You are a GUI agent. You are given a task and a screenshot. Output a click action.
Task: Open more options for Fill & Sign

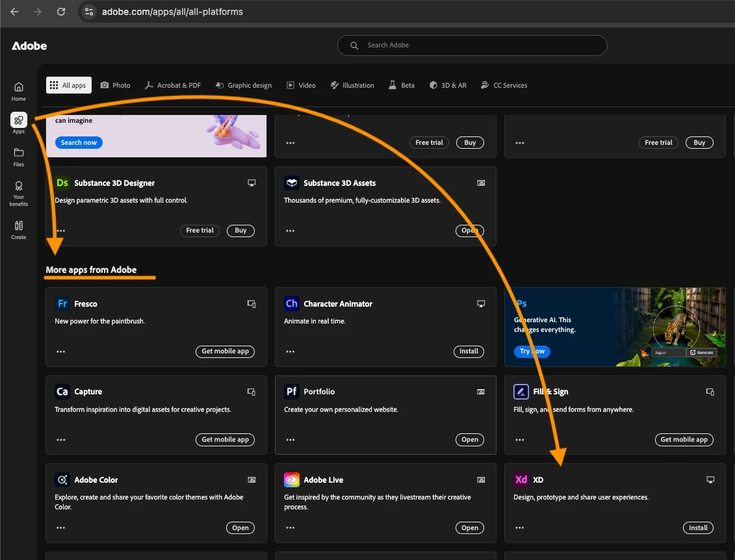(x=519, y=440)
